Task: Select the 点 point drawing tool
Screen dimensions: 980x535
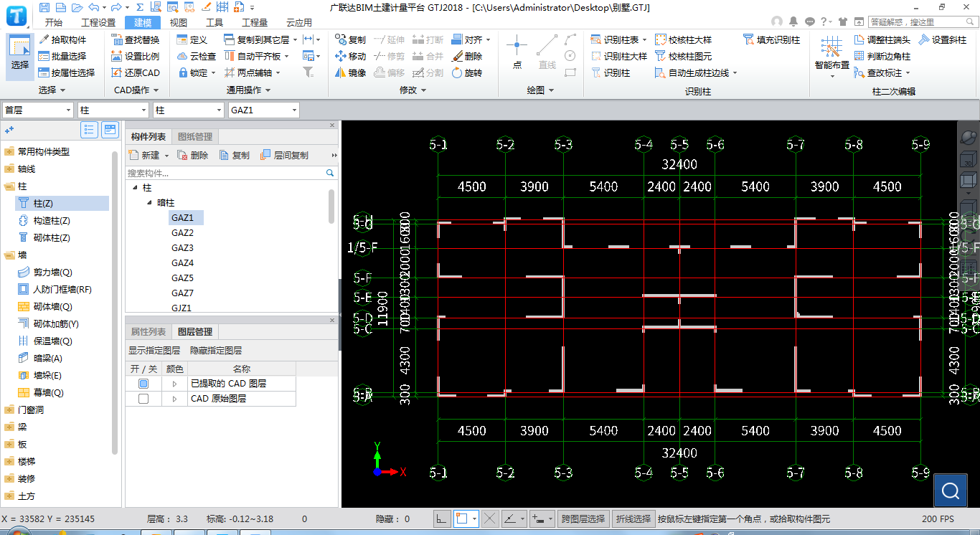Action: click(517, 52)
